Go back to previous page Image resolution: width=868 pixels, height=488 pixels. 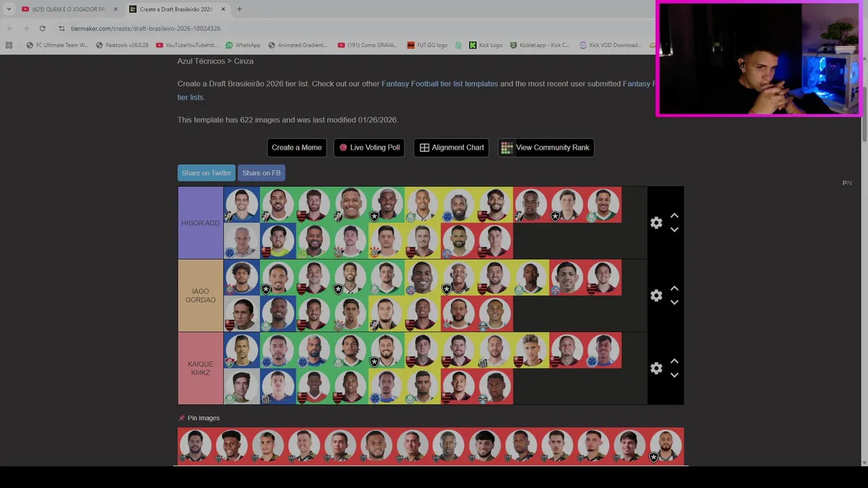pos(9,28)
